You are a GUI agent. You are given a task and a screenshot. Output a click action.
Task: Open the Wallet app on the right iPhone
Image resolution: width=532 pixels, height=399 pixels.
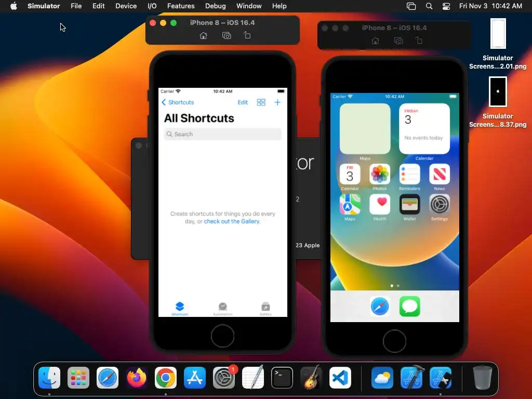coord(409,205)
